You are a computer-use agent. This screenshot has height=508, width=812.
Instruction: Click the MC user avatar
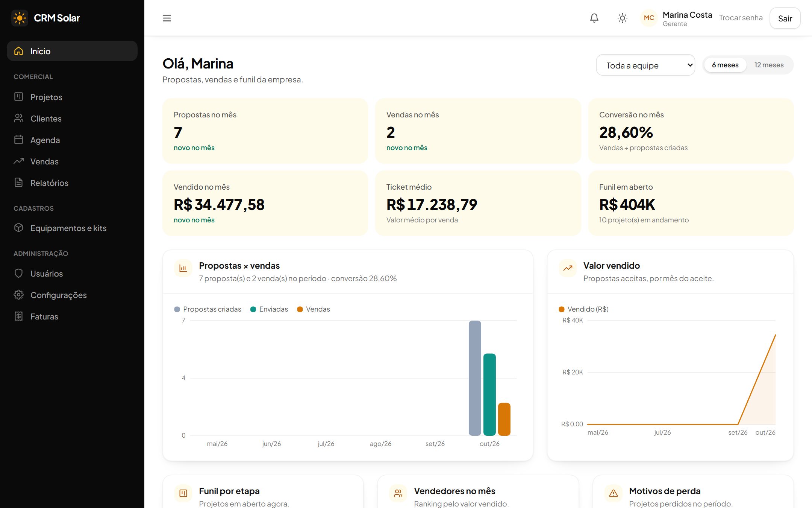pos(649,18)
